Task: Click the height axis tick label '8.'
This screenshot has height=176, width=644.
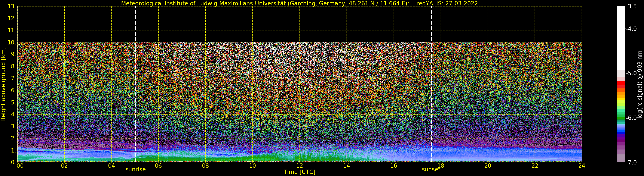Action: click(13, 66)
